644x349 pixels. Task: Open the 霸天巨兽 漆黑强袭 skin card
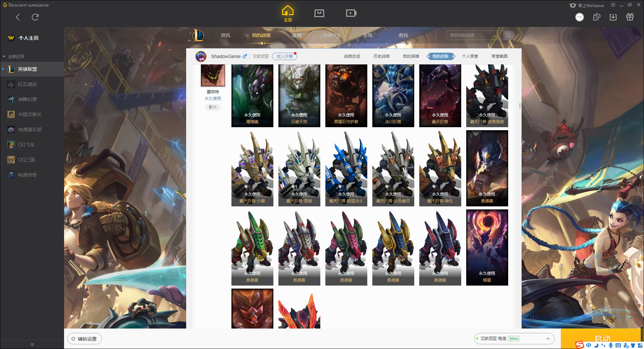(x=487, y=96)
